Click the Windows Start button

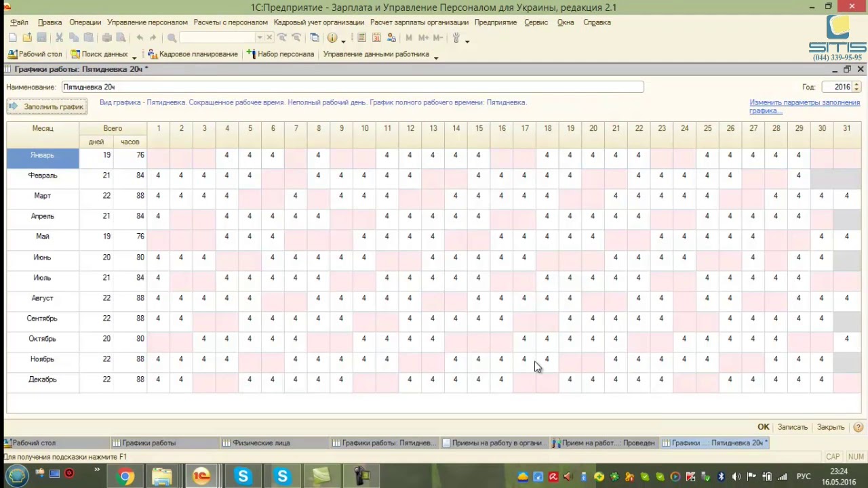tap(16, 476)
